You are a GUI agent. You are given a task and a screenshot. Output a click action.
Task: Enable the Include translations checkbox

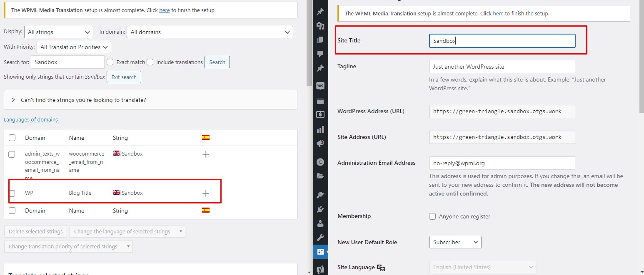coord(150,62)
